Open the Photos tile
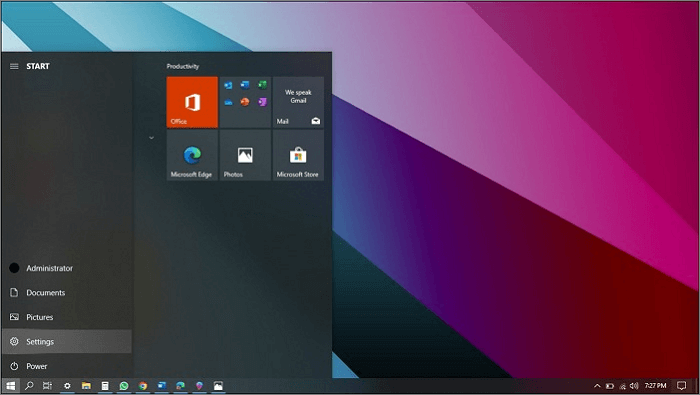The width and height of the screenshot is (700, 395). point(245,155)
